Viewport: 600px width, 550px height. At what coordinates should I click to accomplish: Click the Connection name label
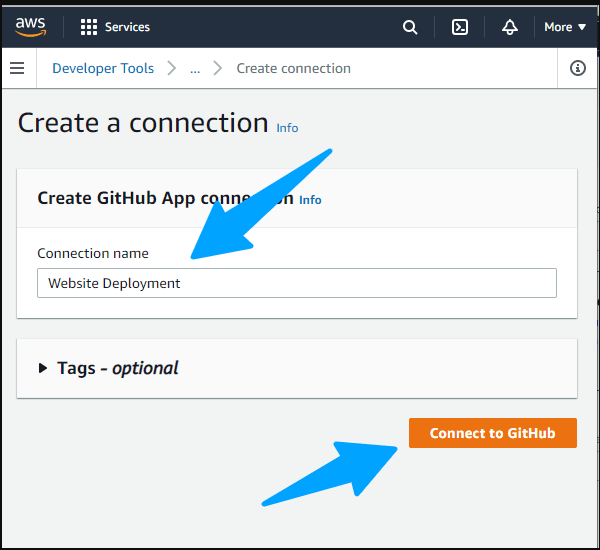pyautogui.click(x=93, y=253)
